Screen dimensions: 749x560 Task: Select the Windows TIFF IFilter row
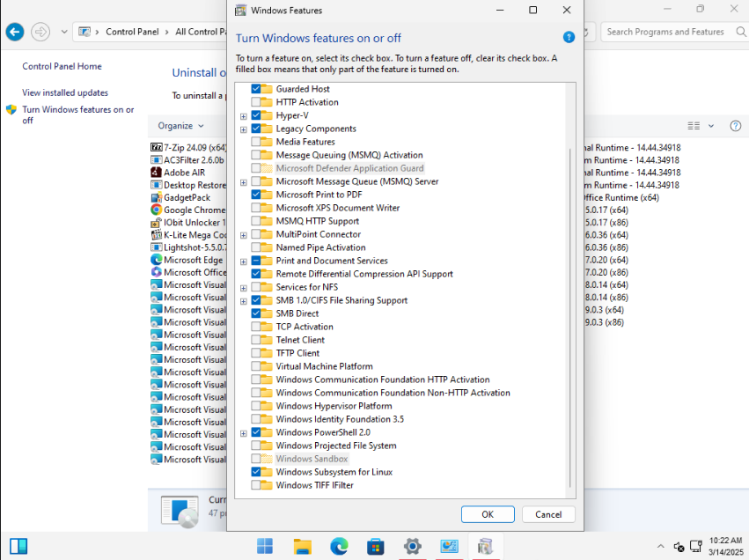click(x=315, y=485)
